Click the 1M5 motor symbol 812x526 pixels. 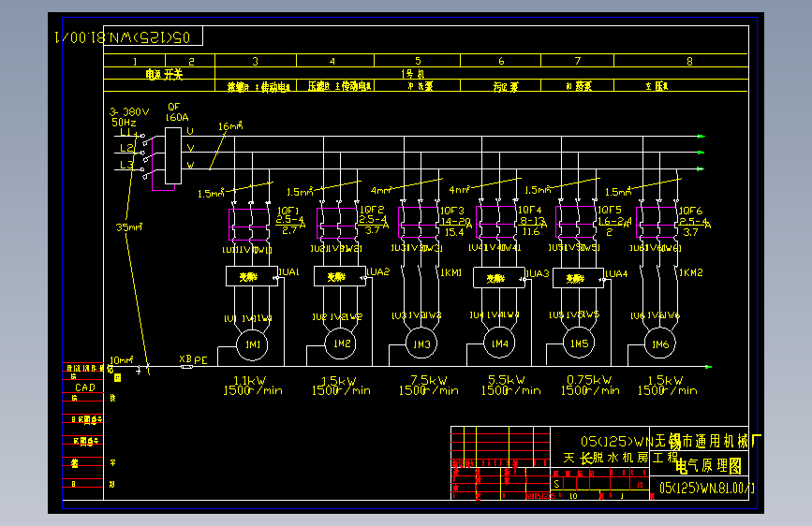579,343
